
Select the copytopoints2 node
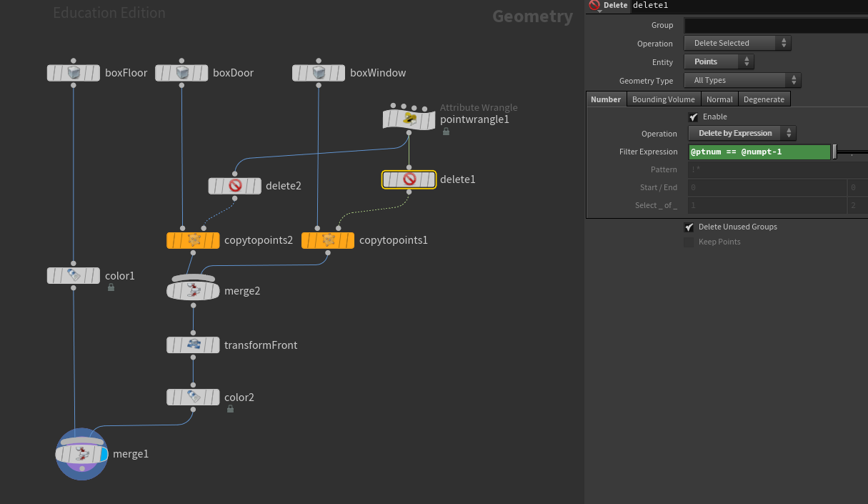tap(192, 240)
